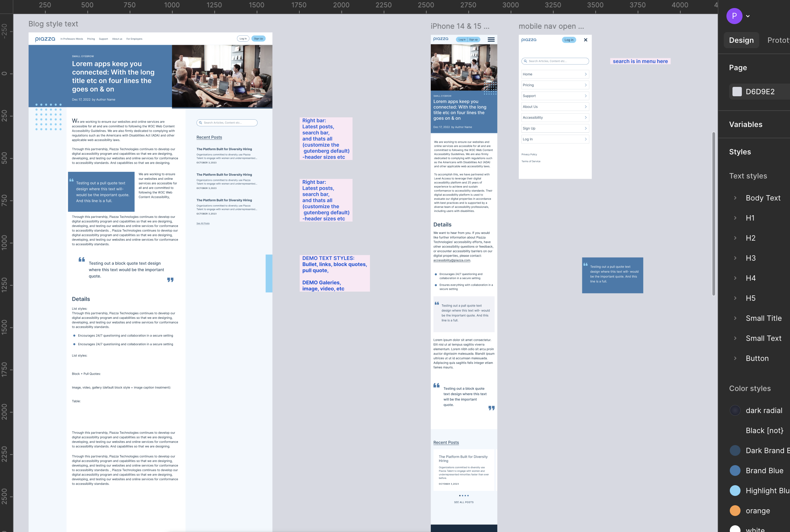Screen dimensions: 790x532
Task: Click the close X icon in mobile nav
Action: (586, 40)
